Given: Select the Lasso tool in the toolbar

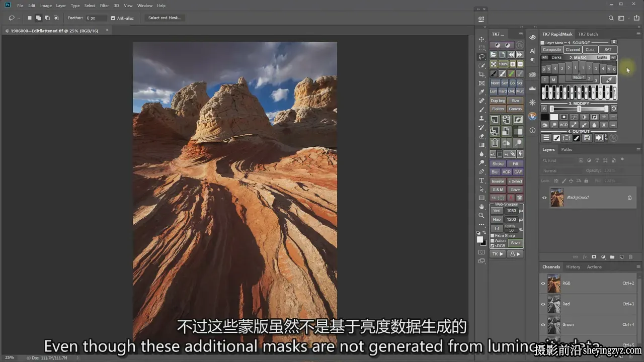Looking at the screenshot, I should (481, 57).
